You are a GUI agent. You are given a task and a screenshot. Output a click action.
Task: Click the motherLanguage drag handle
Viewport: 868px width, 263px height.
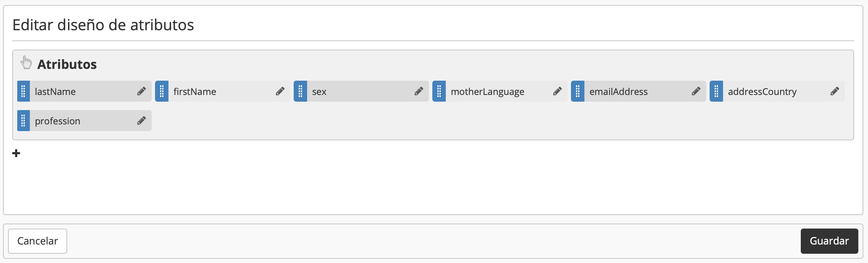[439, 91]
